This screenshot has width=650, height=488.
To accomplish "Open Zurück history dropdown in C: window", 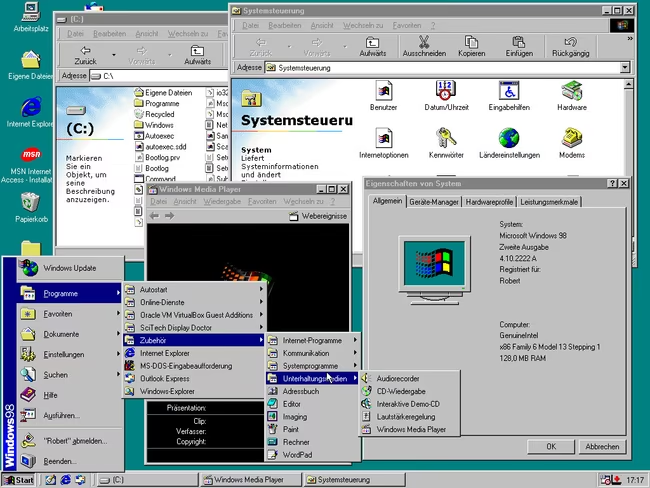I will [x=114, y=55].
